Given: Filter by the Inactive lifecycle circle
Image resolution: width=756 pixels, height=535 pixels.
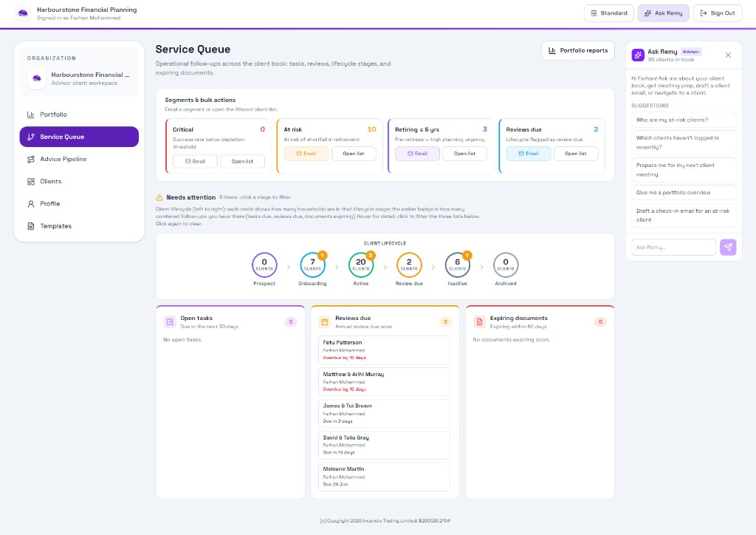Looking at the screenshot, I should pos(457,265).
